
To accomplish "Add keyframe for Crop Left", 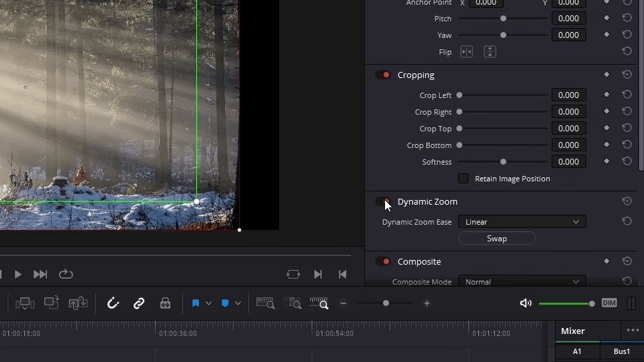I will coord(606,95).
